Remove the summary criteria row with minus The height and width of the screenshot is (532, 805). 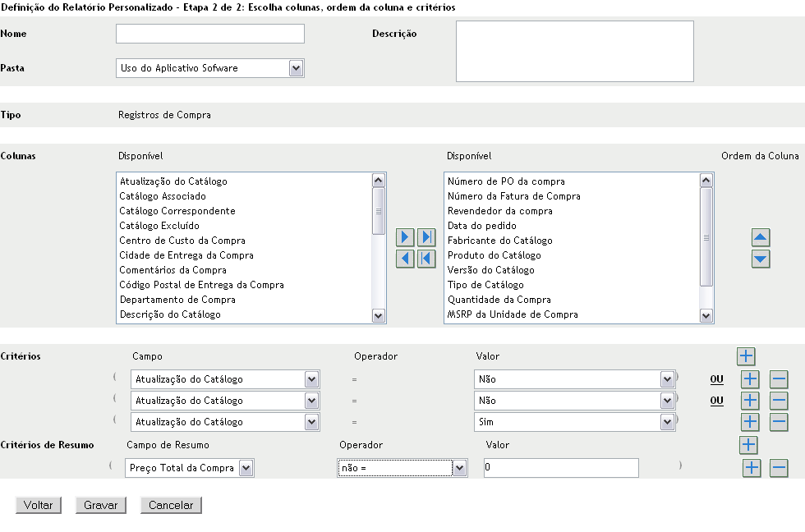coord(779,468)
